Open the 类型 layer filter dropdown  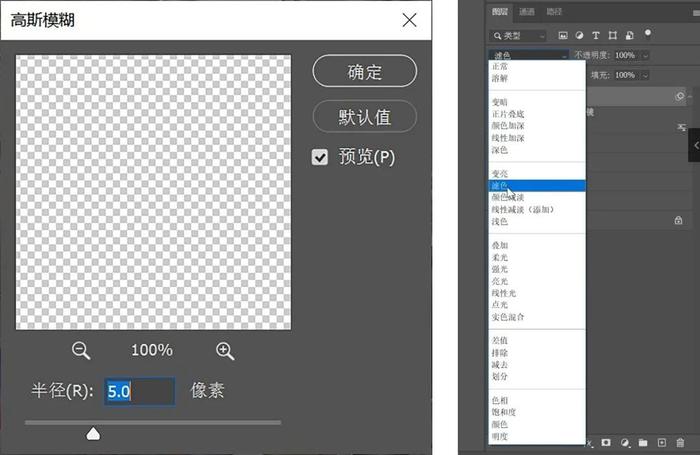[517, 36]
